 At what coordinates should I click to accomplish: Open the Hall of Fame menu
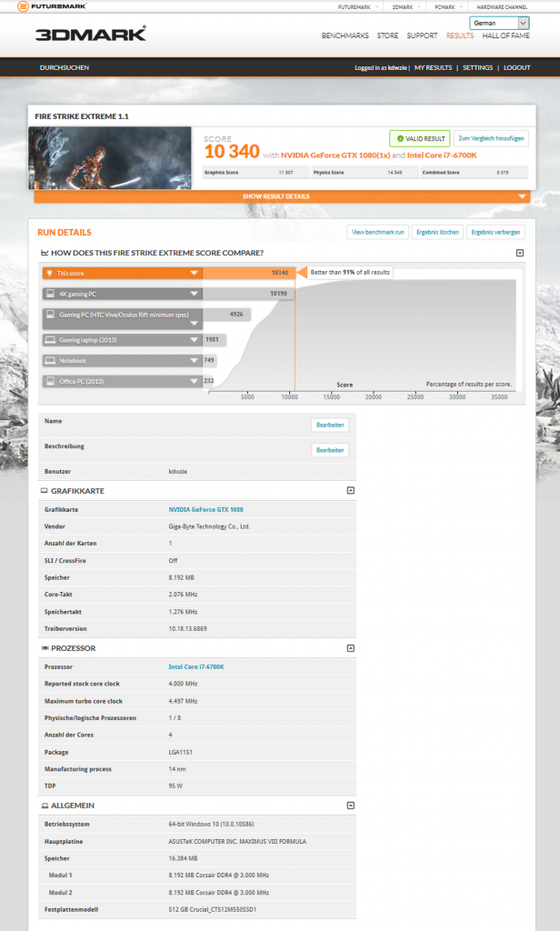(x=505, y=35)
